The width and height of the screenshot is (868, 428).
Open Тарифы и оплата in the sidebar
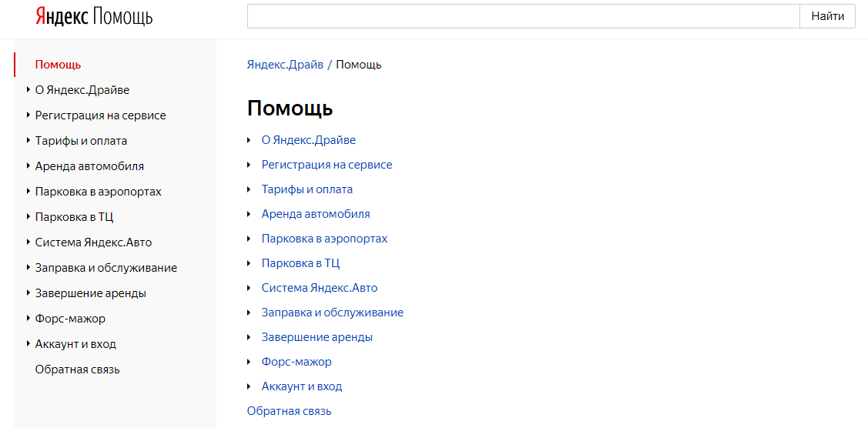pos(81,140)
